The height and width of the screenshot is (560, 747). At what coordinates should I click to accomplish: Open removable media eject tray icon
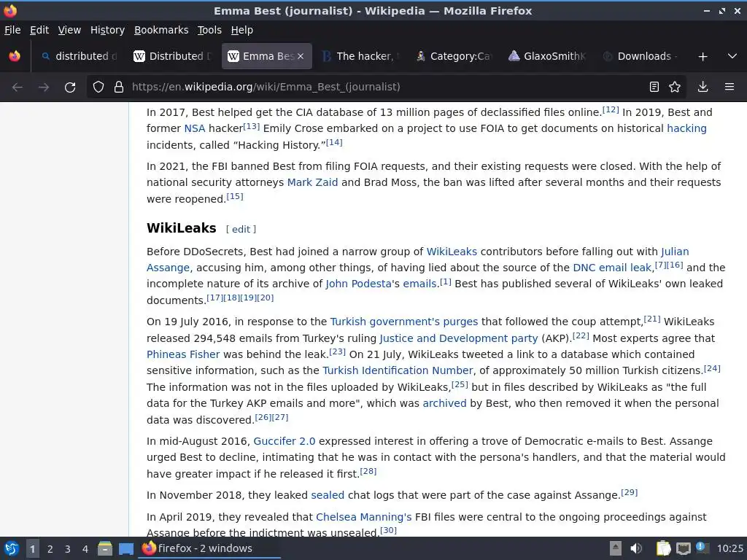click(x=616, y=548)
